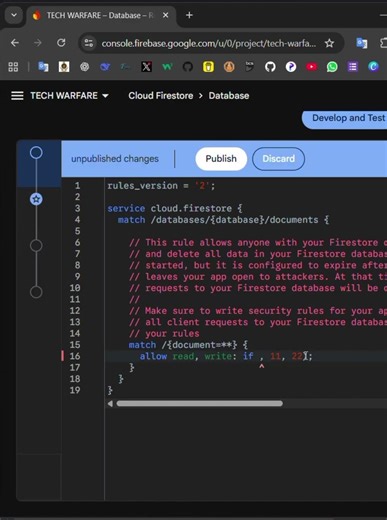
Task: Click the '// This rule allows anyone' comment line
Action: coord(258,242)
